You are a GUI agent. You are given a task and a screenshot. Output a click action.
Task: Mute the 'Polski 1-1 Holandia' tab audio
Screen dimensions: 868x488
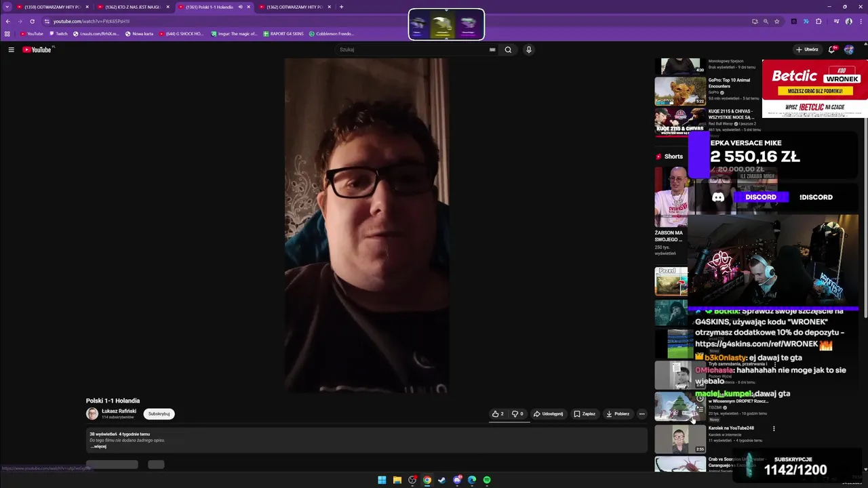[240, 7]
